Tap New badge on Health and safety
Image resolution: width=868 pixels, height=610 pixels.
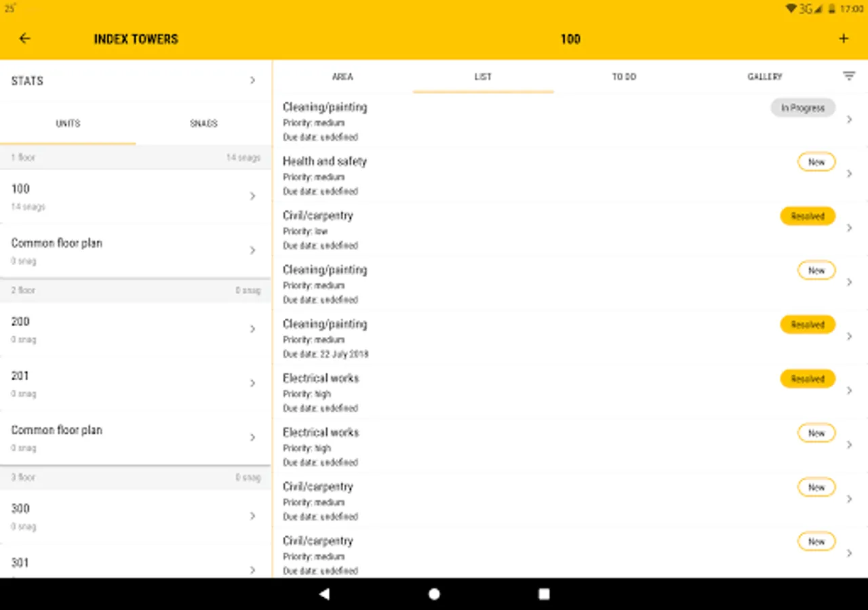coord(816,162)
